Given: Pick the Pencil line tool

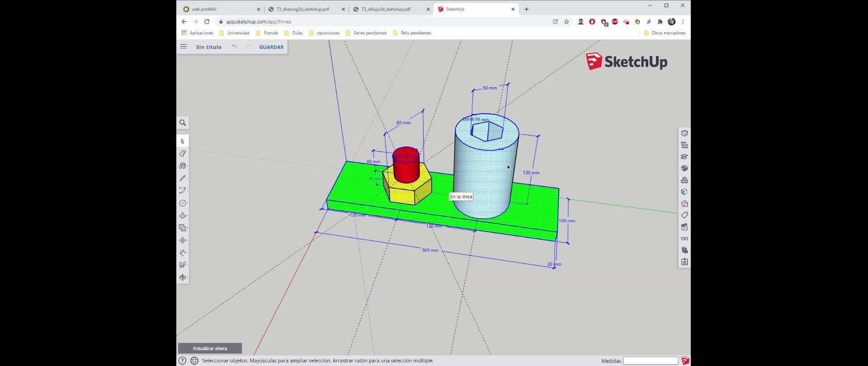Looking at the screenshot, I should pyautogui.click(x=183, y=178).
